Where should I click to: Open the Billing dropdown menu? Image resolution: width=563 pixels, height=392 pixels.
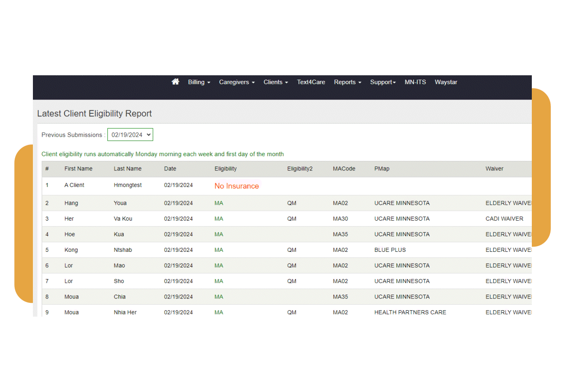point(199,82)
